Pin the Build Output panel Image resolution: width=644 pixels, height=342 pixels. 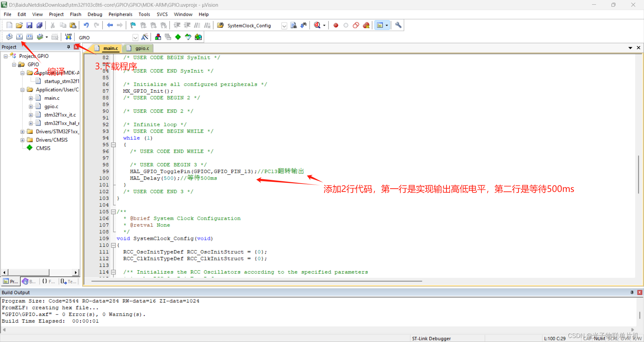click(x=632, y=292)
